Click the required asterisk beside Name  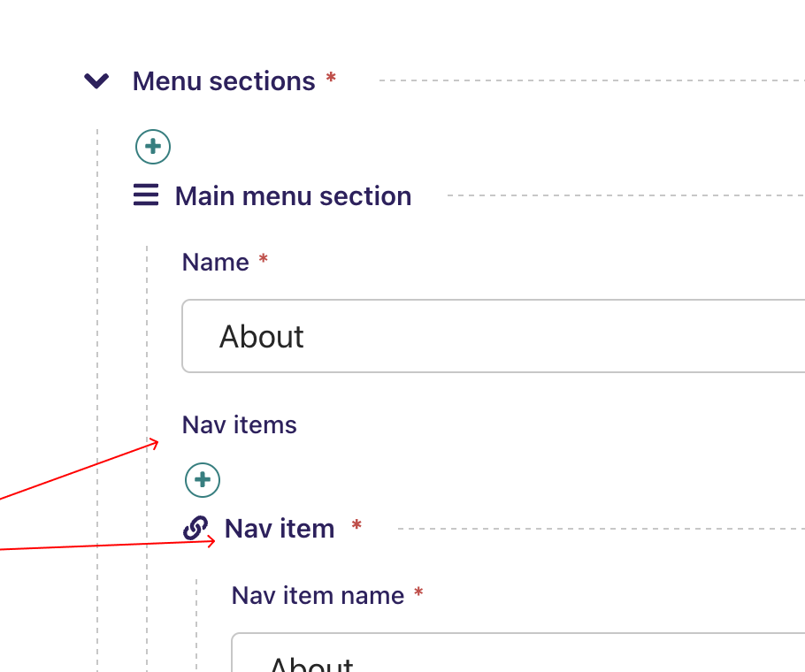coord(262,260)
